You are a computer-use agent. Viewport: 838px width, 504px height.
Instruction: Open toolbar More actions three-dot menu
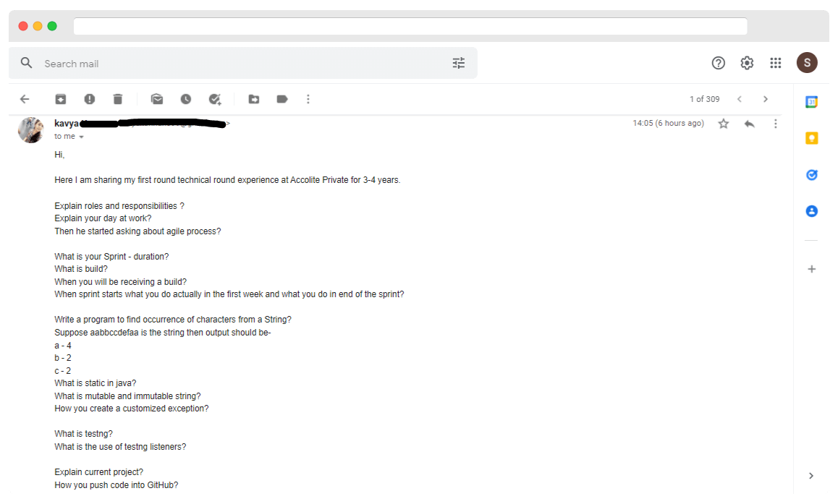click(308, 99)
